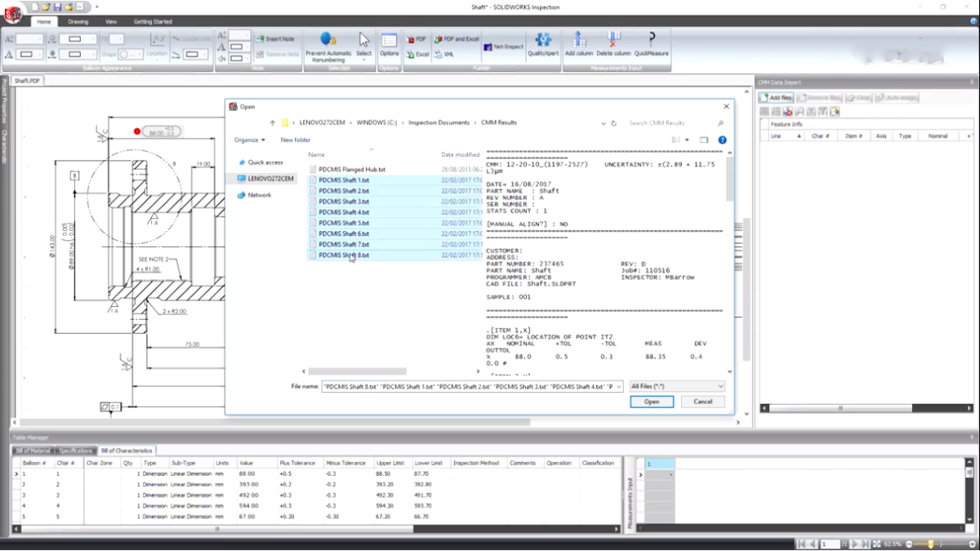The image size is (980, 551).
Task: Click Insert Note in Note group
Action: [x=274, y=38]
